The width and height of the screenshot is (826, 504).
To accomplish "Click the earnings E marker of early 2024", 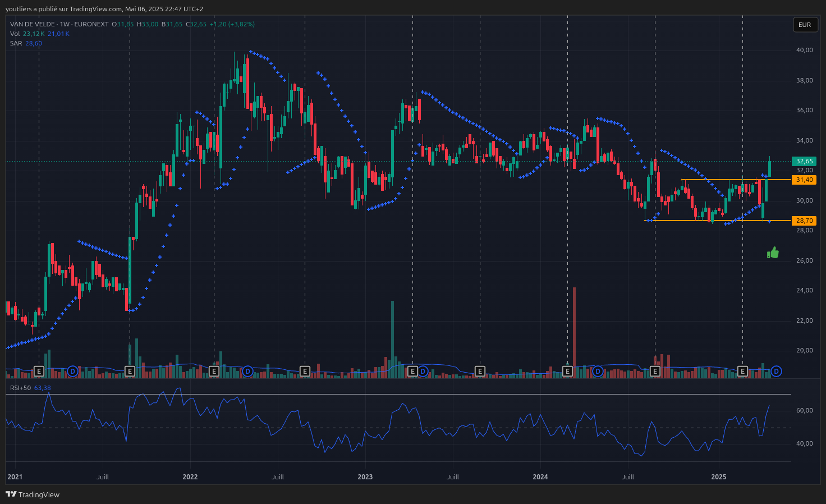I will 567,371.
